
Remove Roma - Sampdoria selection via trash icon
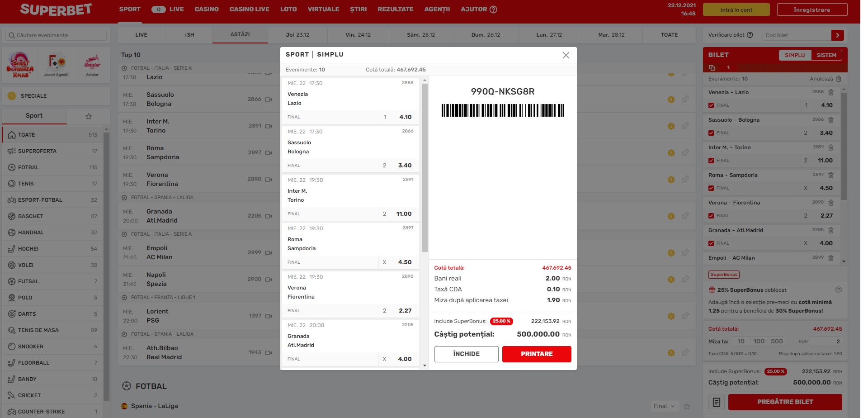tap(831, 175)
